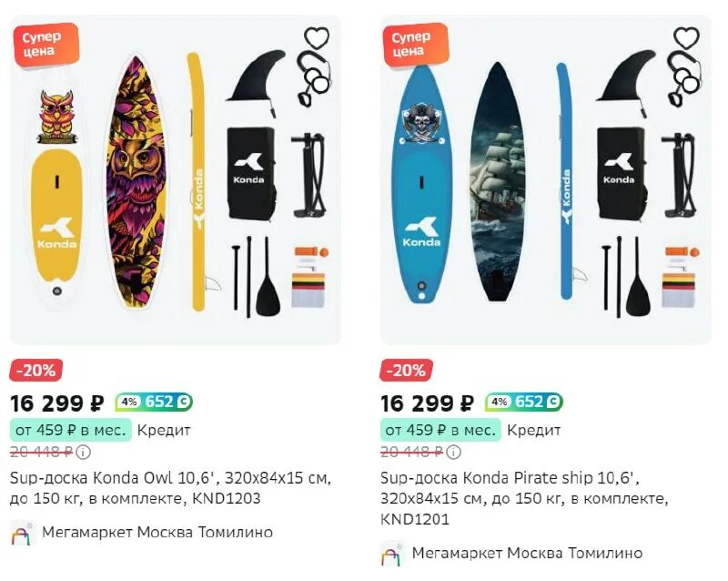Click 'Супер цена' badge on Owl image
Image resolution: width=728 pixels, height=581 pixels.
(x=46, y=44)
